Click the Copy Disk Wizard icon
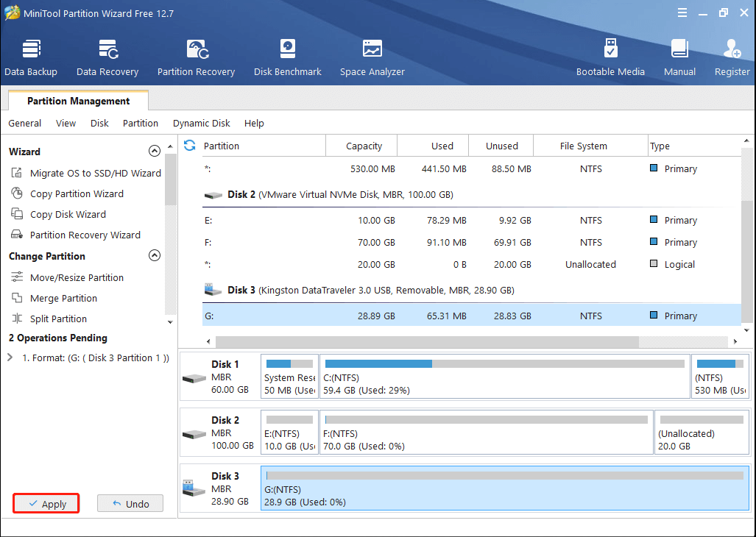The width and height of the screenshot is (756, 537). 17,214
